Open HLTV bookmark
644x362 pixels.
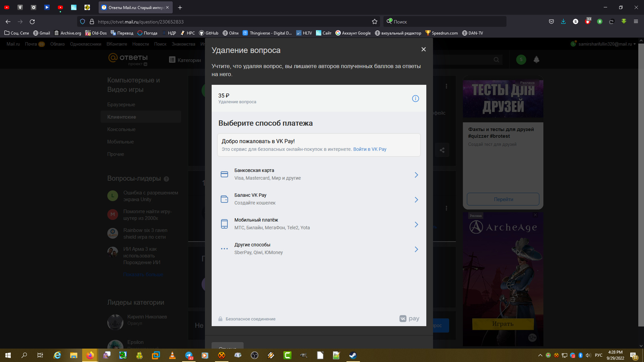pos(304,33)
